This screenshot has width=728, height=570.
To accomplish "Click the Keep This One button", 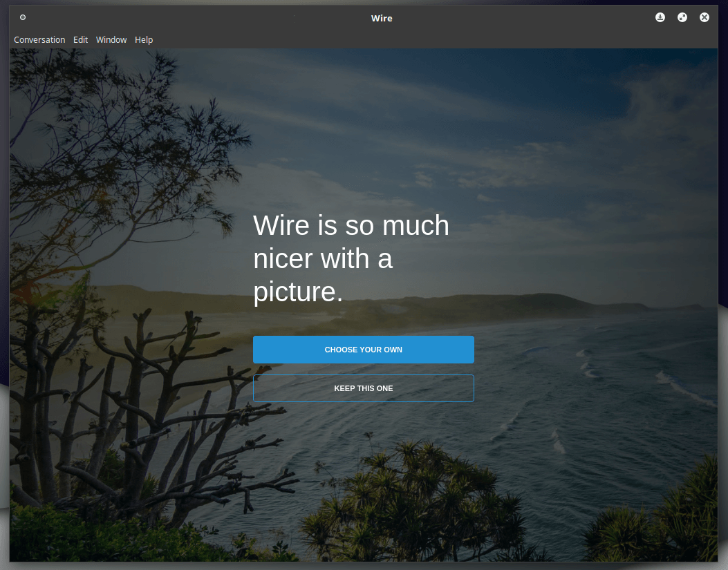I will tap(364, 388).
